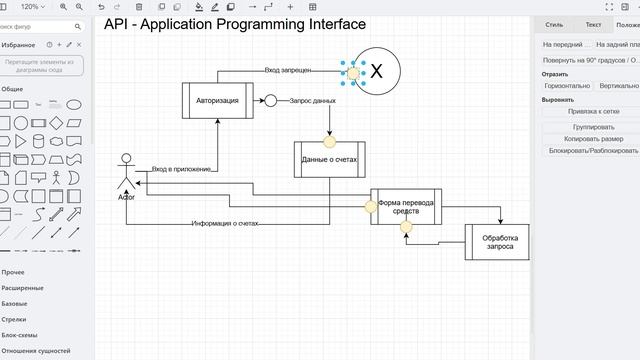This screenshot has width=640, height=360.
Task: Expand the Базовые shapes category
Action: [14, 304]
